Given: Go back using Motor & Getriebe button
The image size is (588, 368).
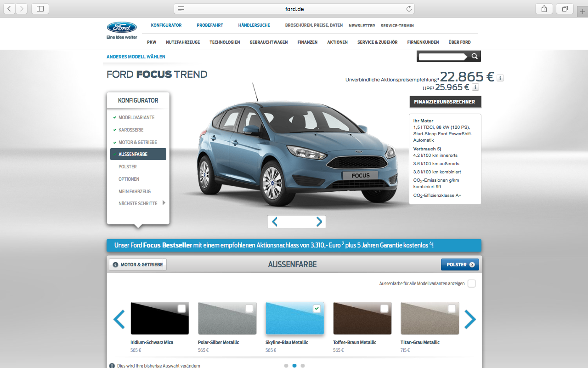Looking at the screenshot, I should coord(138,264).
